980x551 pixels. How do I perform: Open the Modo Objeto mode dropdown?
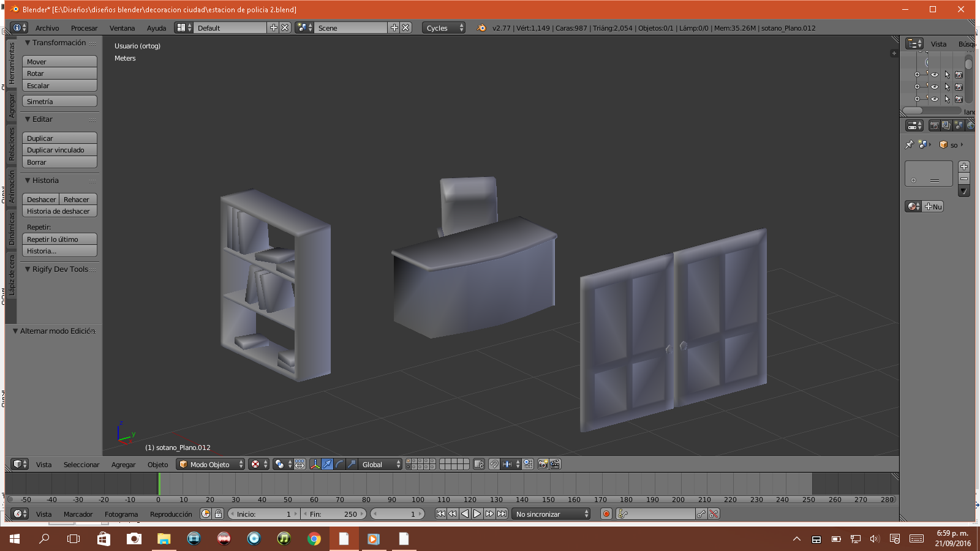point(210,464)
